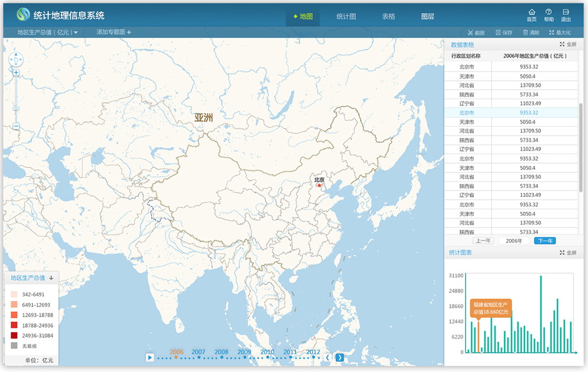Click 上一年 button

coord(483,241)
